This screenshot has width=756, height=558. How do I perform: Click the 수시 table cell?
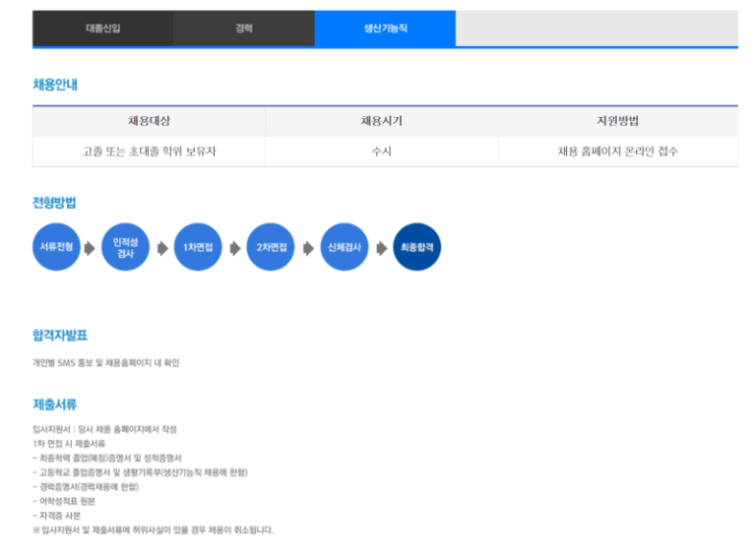[381, 152]
